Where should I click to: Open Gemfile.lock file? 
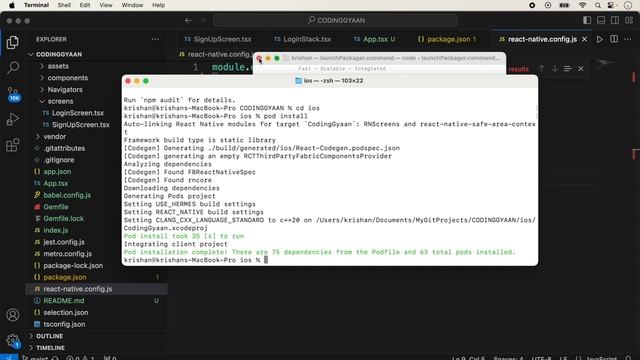[63, 219]
